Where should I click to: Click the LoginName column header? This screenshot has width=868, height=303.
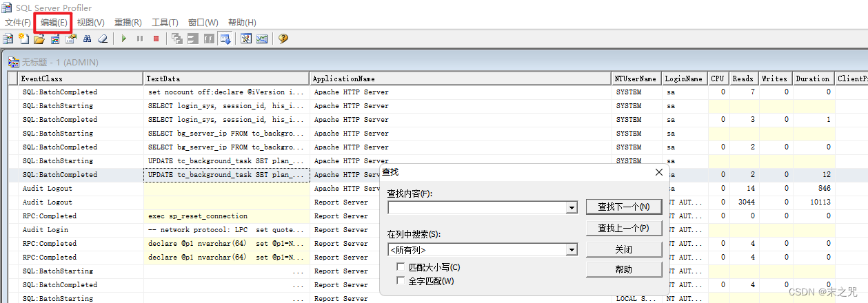click(x=685, y=79)
